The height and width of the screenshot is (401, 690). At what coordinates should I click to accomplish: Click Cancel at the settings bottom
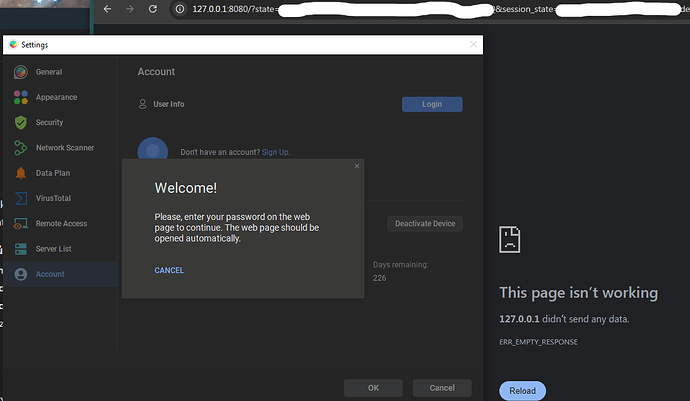(x=442, y=387)
